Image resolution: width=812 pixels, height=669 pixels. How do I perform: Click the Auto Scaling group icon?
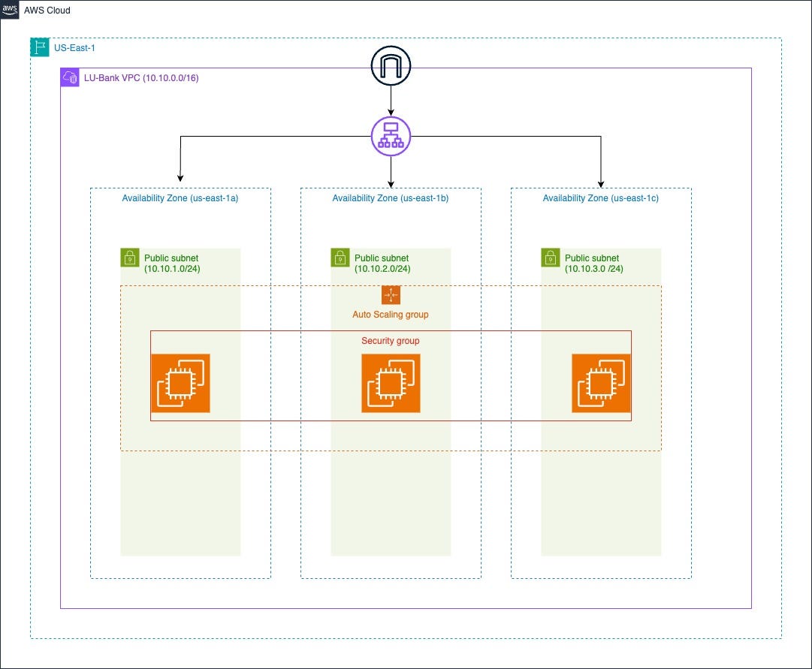click(x=391, y=294)
